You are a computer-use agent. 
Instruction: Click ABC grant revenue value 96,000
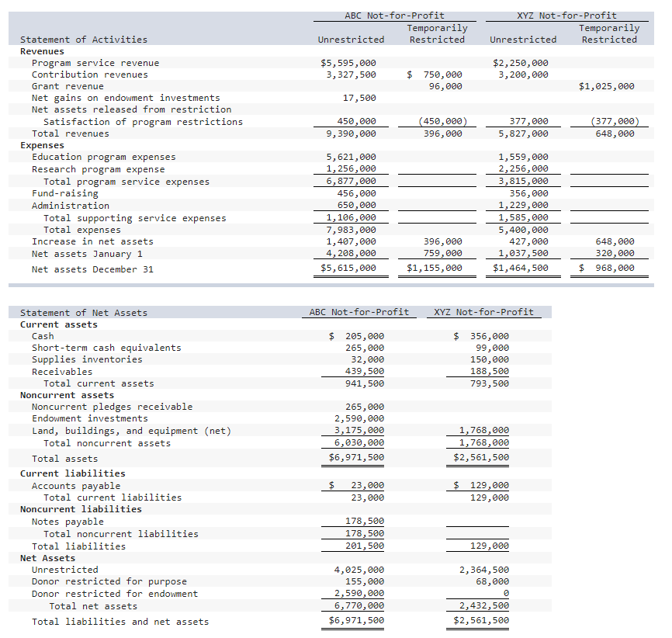445,86
